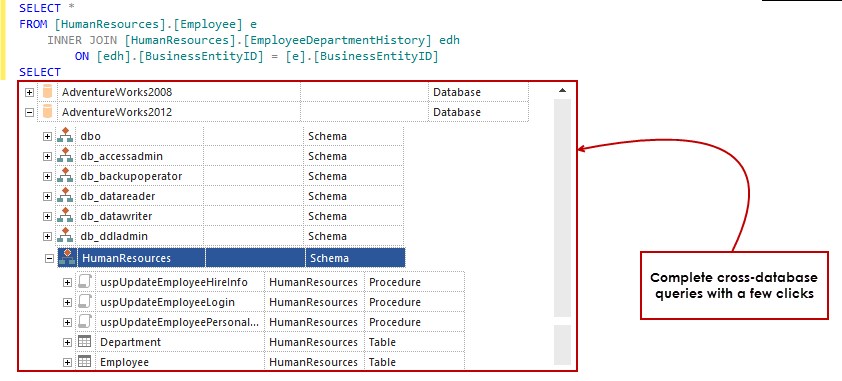This screenshot has width=842, height=381.
Task: Collapse the AdventureWorks2012 database node
Action: [x=30, y=112]
